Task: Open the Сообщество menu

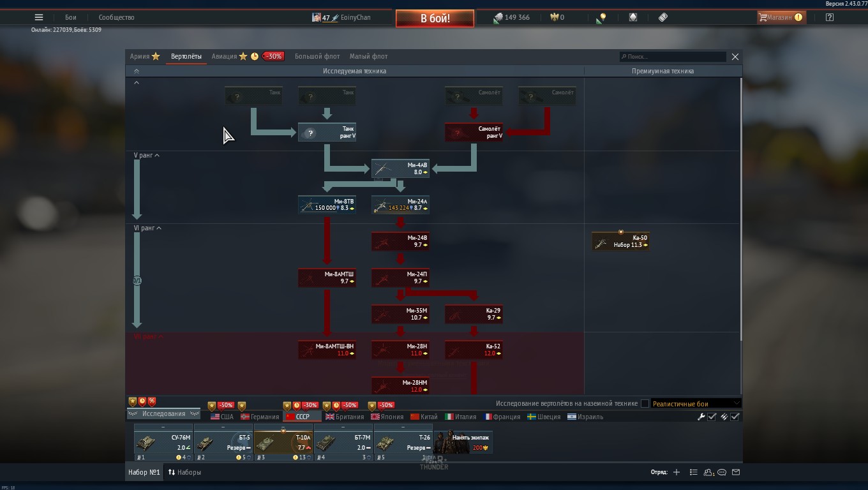Action: pyautogui.click(x=116, y=17)
